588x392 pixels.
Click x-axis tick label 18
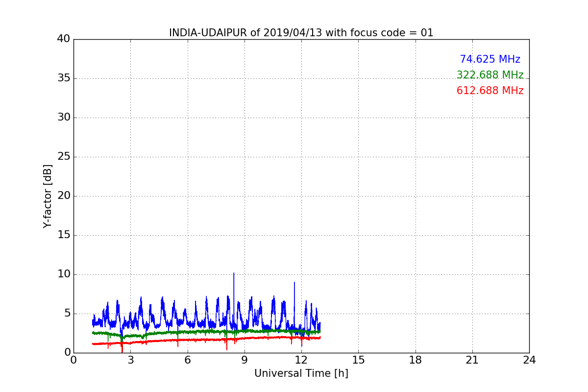416,360
